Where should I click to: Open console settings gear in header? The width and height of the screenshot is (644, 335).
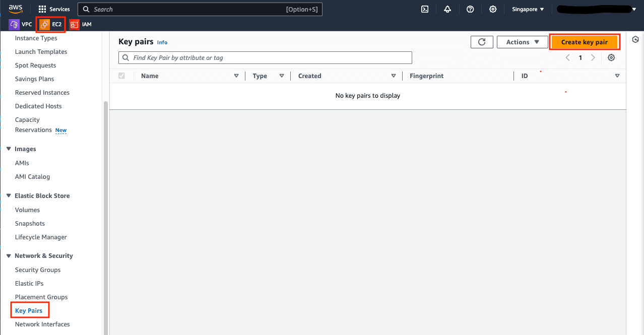(x=493, y=9)
